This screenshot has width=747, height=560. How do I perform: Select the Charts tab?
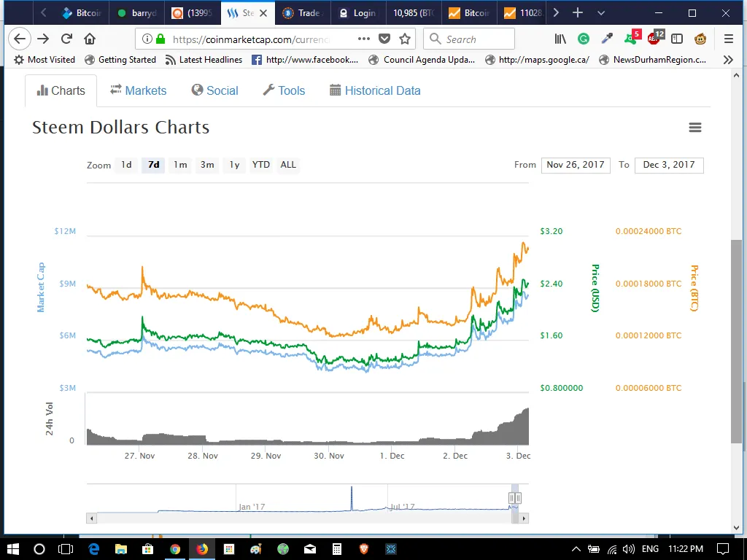point(61,90)
